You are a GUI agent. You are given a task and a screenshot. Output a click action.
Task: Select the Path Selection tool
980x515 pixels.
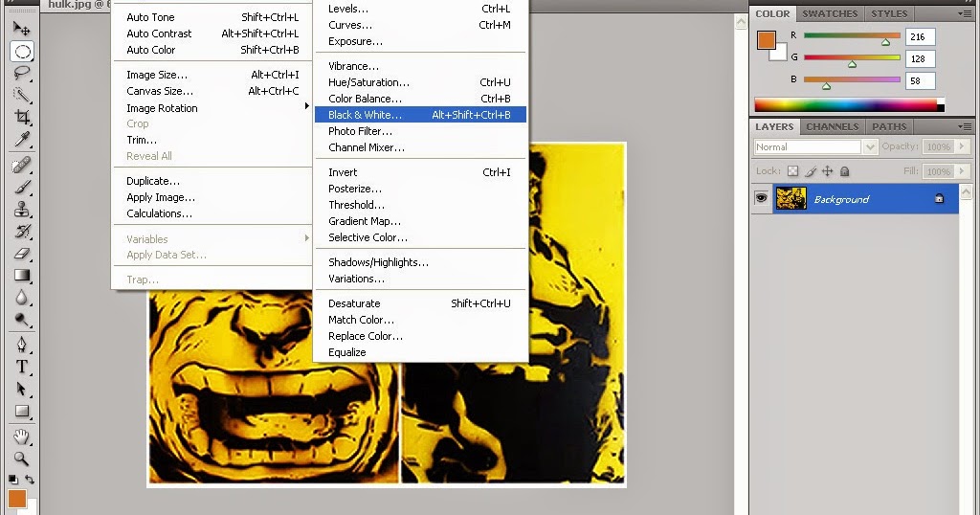[21, 389]
